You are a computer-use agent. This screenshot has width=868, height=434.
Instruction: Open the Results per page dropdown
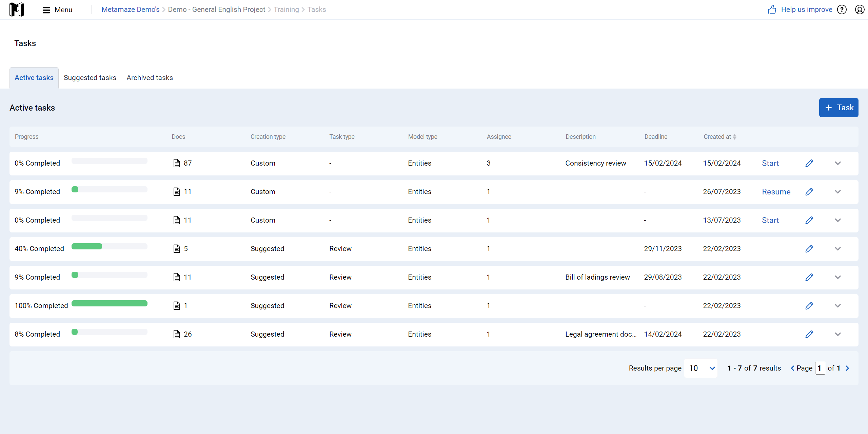[701, 368]
